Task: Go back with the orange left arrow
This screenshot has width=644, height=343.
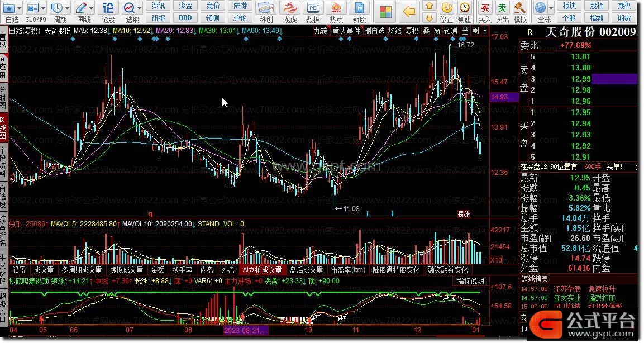Action: [409, 12]
